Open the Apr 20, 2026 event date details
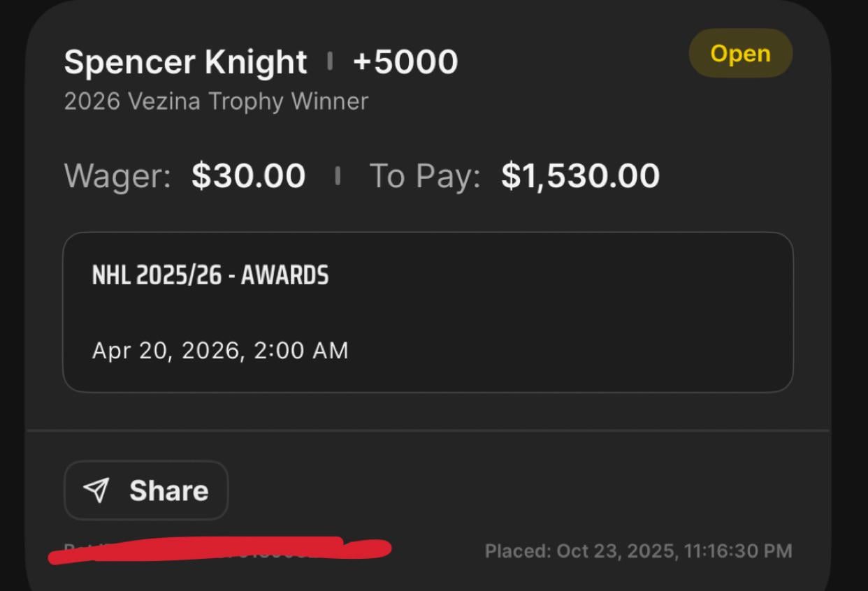This screenshot has height=591, width=868. [219, 349]
